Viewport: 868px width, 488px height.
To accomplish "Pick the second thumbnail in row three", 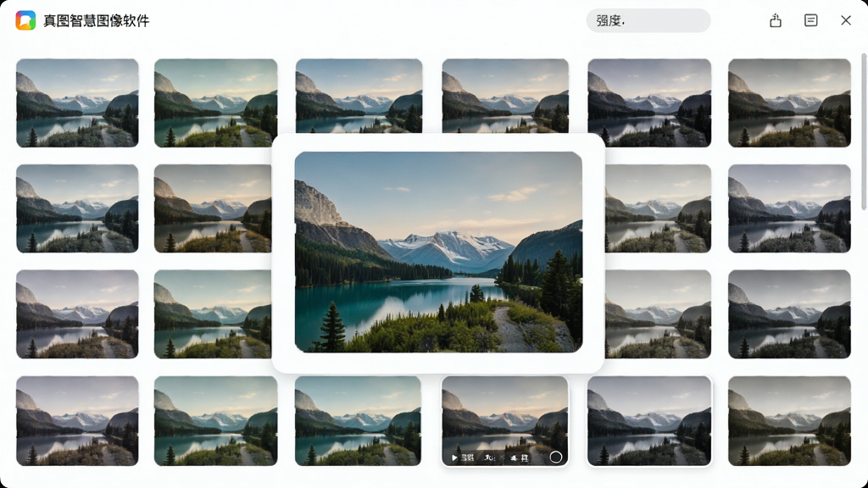I will [213, 314].
